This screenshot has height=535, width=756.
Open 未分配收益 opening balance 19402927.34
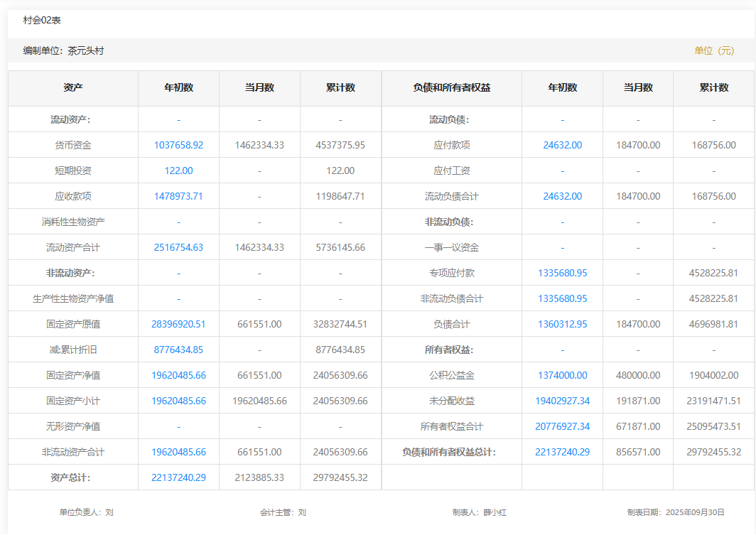(x=562, y=401)
